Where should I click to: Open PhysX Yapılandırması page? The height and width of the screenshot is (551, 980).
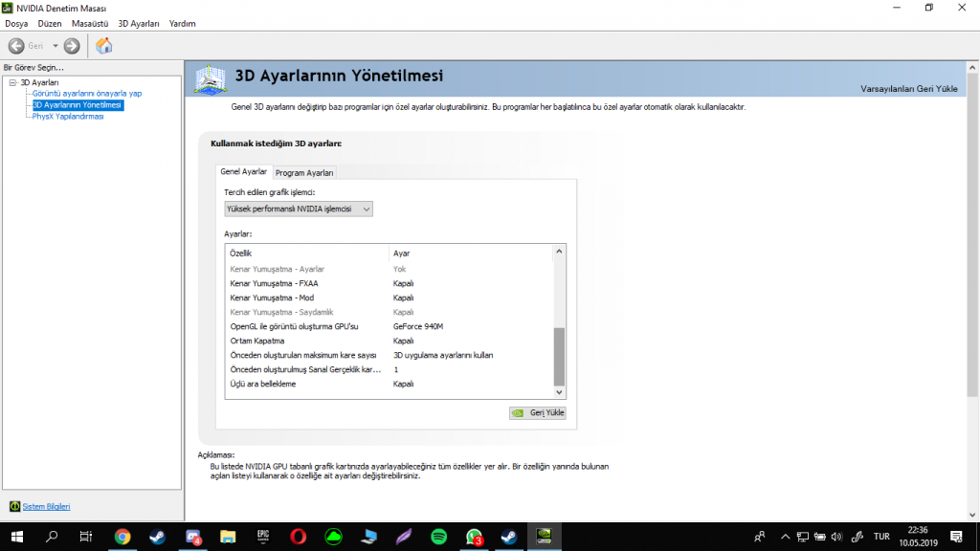point(68,117)
